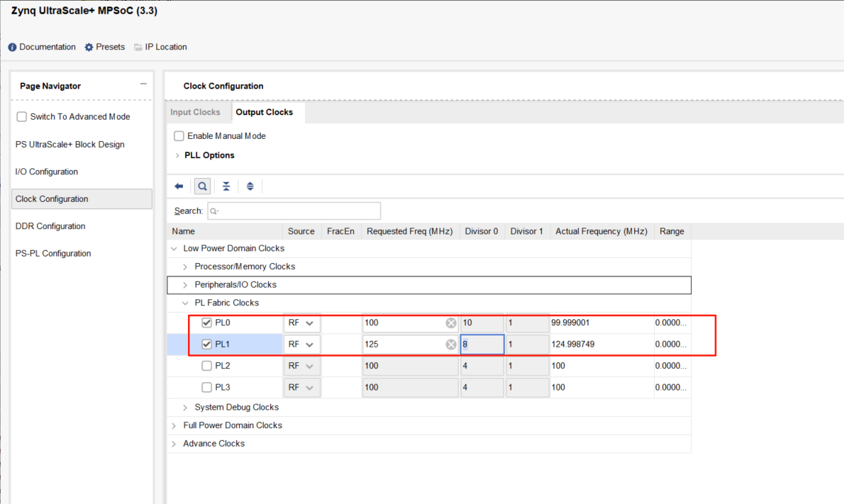The height and width of the screenshot is (504, 844).
Task: Open Presets gear icon
Action: pos(89,47)
